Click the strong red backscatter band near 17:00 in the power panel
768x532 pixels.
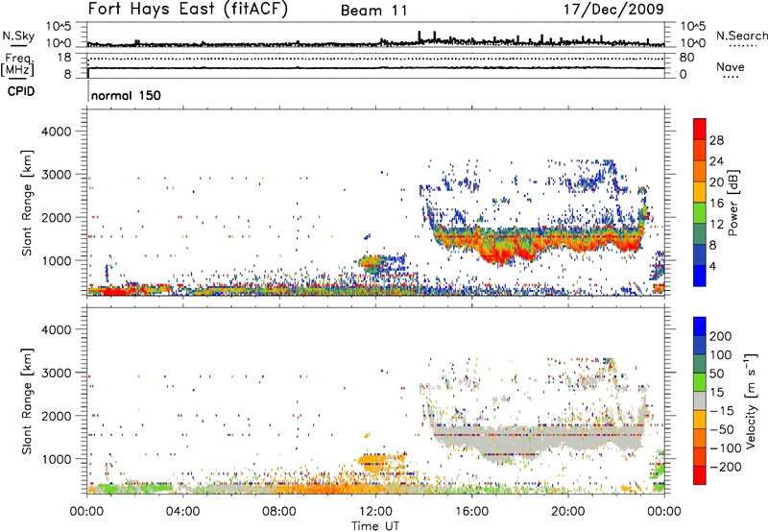(x=499, y=254)
